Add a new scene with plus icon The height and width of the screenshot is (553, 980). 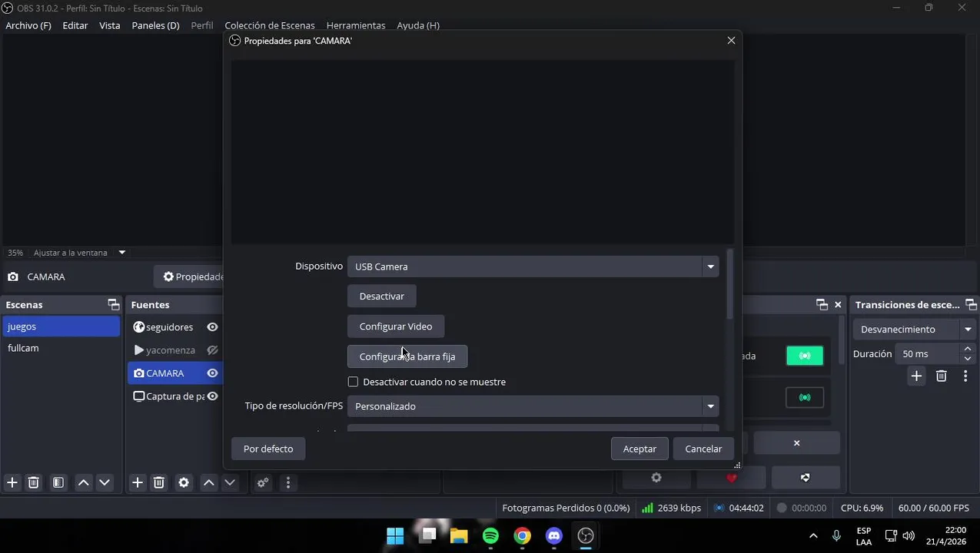[12, 482]
